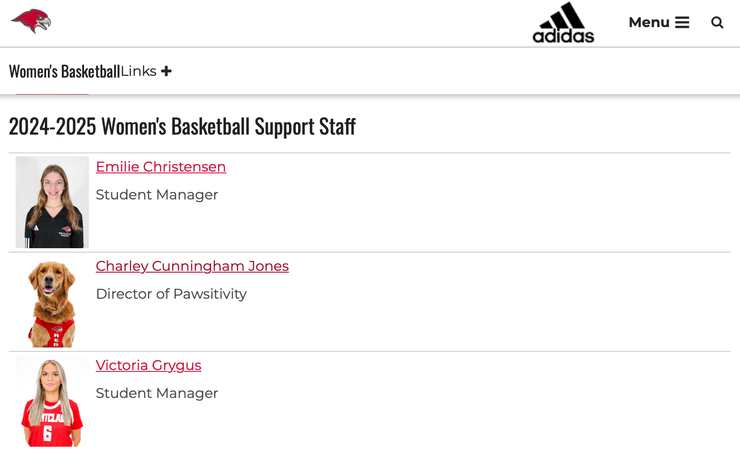This screenshot has height=459, width=740.
Task: Select Victoria Grygus's jersey photo
Action: point(52,401)
